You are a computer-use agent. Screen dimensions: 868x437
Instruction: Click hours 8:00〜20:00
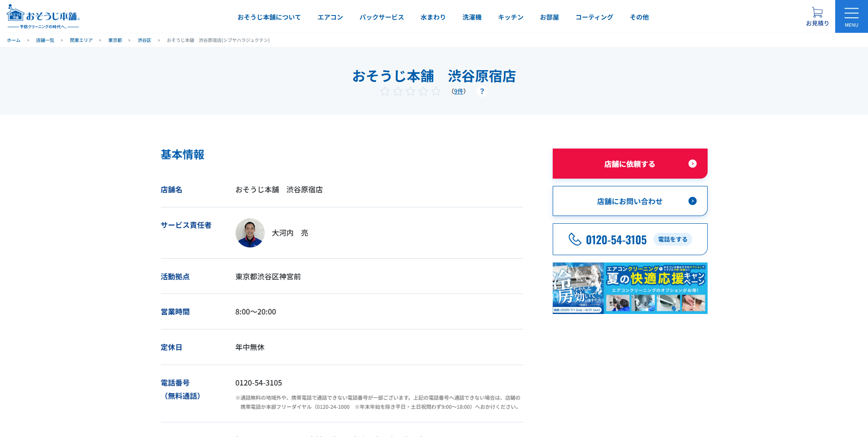click(256, 312)
